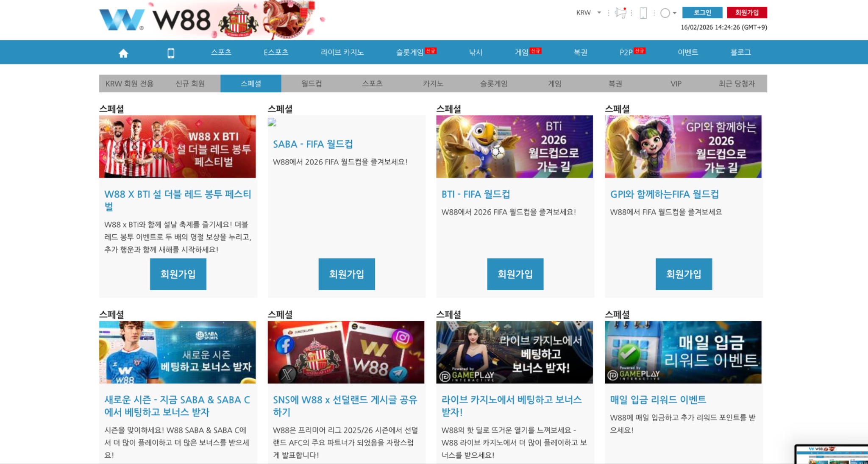Open the SABA - FIFA 월드컵 link

(x=313, y=144)
